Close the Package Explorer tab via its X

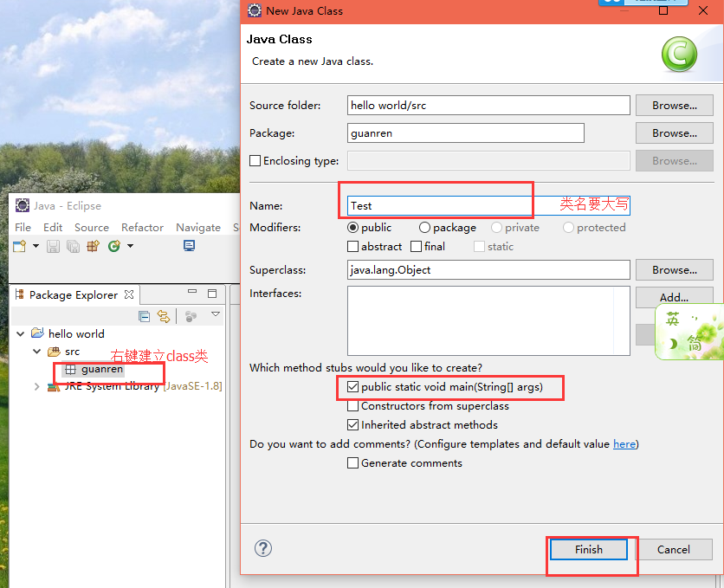click(129, 294)
